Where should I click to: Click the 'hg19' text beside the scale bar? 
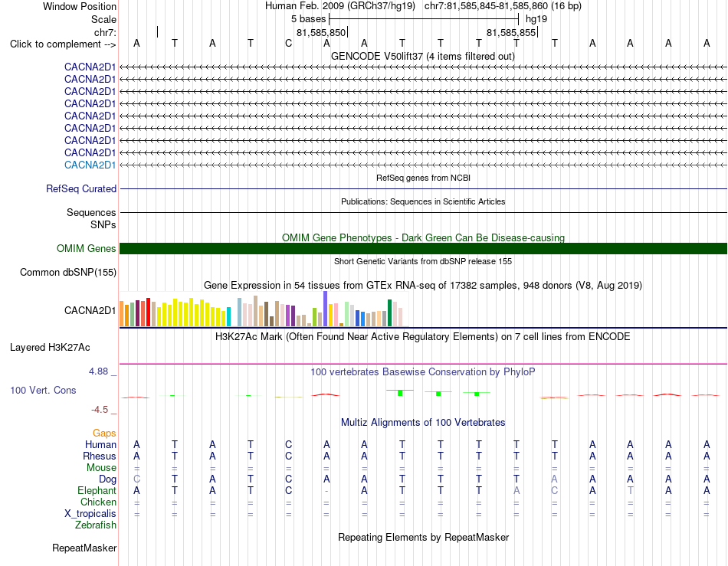(x=536, y=19)
